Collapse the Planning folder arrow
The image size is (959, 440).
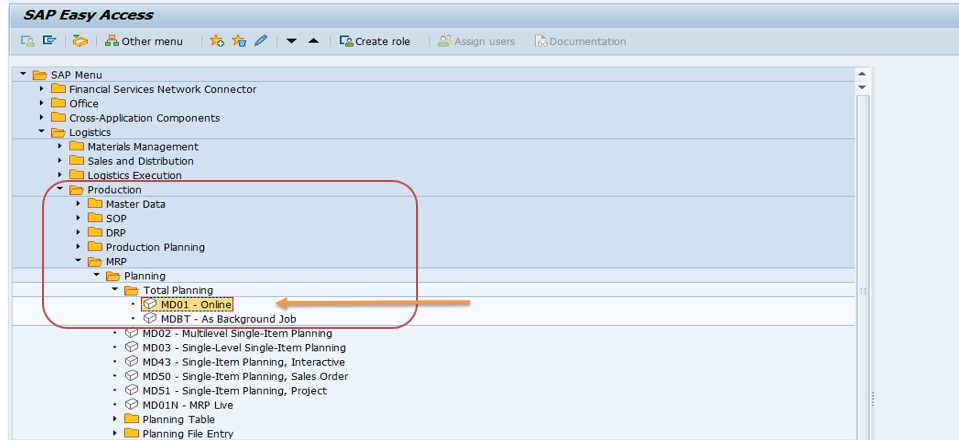97,275
